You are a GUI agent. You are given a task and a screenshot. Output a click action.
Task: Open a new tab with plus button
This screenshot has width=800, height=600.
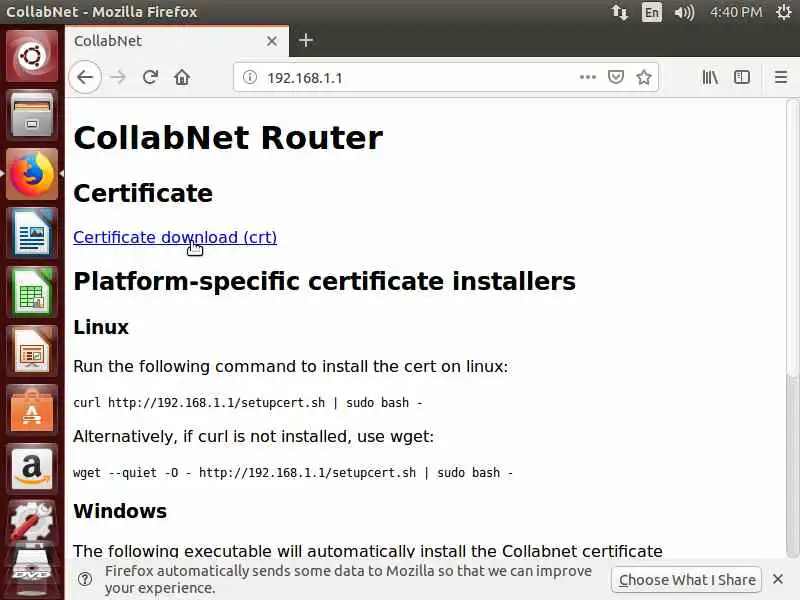pos(306,40)
